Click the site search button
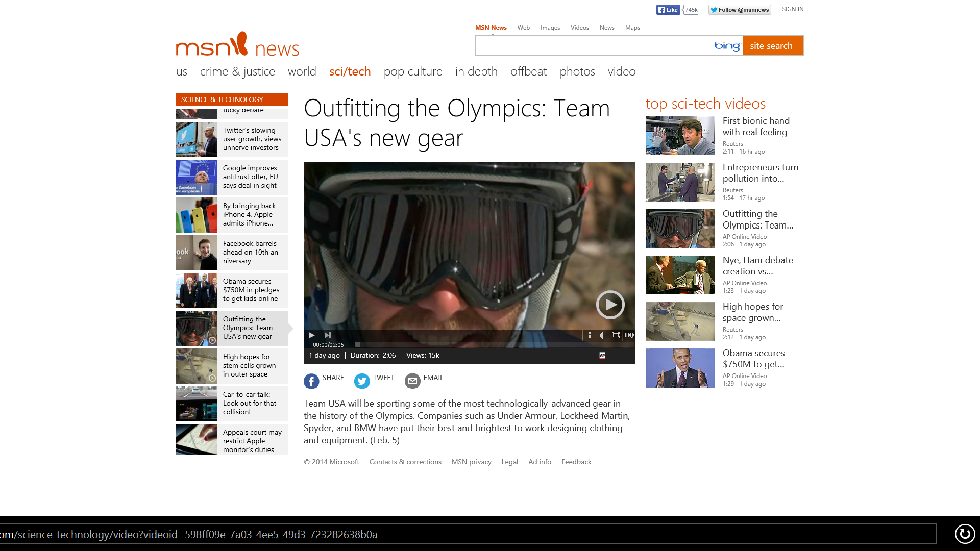Image resolution: width=980 pixels, height=551 pixels. click(771, 46)
